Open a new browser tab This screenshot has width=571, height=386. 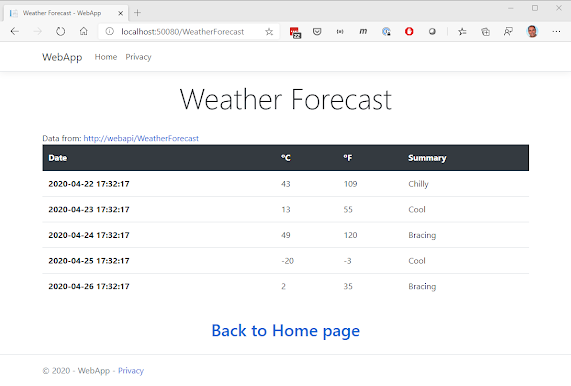tap(137, 13)
